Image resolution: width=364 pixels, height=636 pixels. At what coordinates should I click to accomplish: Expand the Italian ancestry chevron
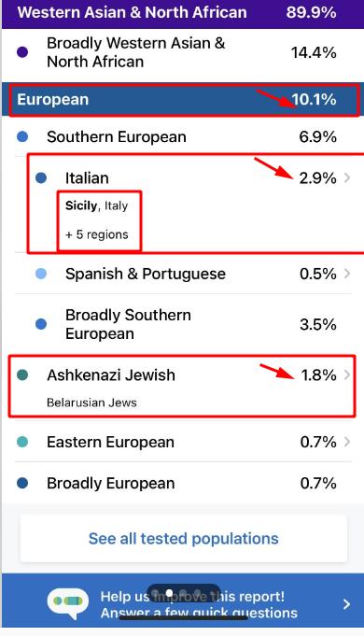pos(347,177)
